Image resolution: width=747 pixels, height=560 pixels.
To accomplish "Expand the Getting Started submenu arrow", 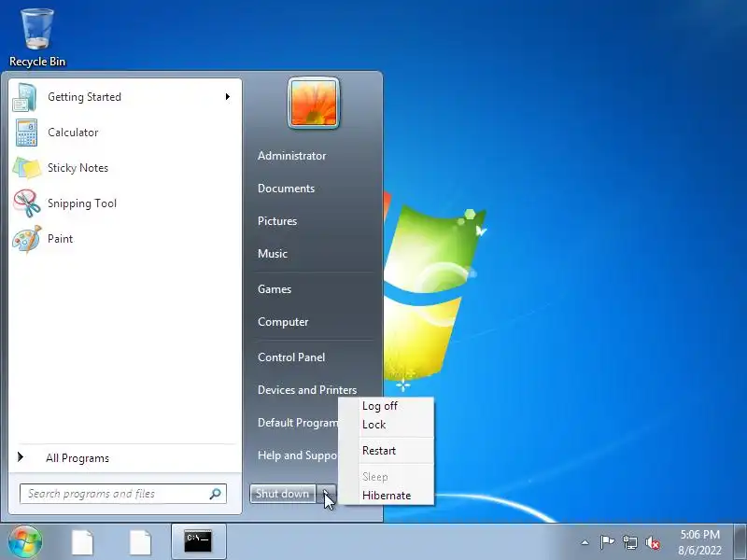I will click(x=228, y=97).
